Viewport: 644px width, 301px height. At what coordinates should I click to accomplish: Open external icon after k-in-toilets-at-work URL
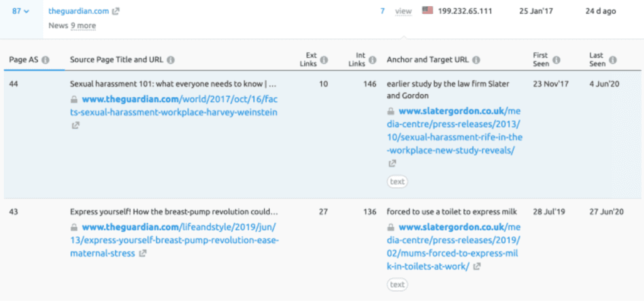point(477,266)
